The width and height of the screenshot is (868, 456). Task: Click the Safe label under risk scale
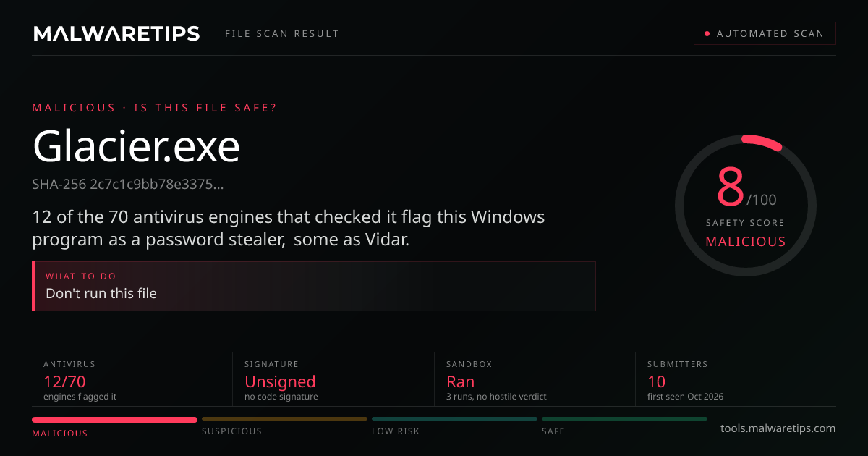(x=553, y=431)
